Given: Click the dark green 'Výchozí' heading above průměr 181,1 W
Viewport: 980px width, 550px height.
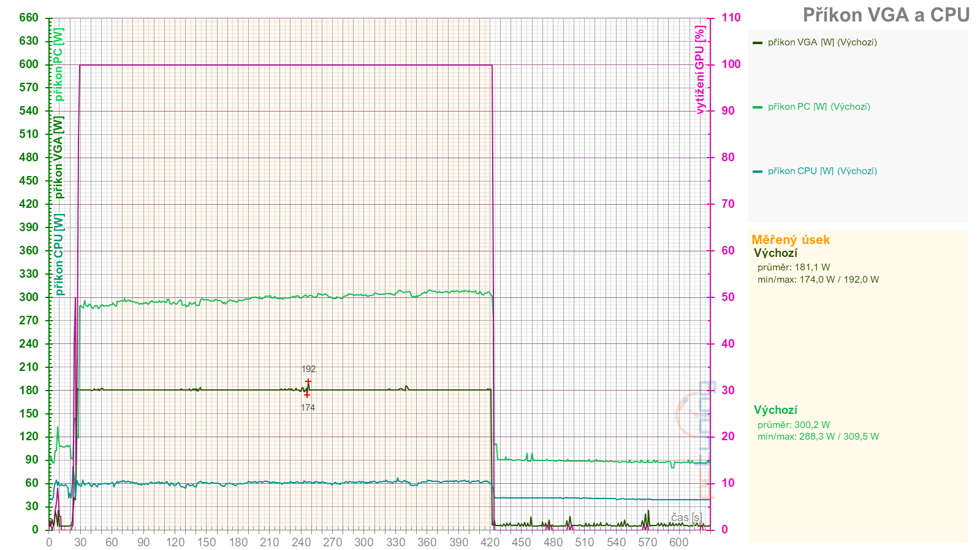Looking at the screenshot, I should [x=775, y=253].
